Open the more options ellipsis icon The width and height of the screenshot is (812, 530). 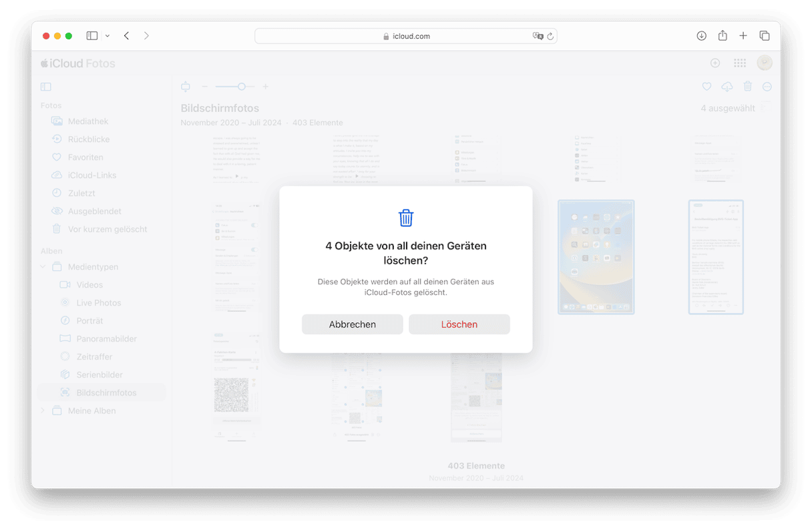(x=767, y=87)
